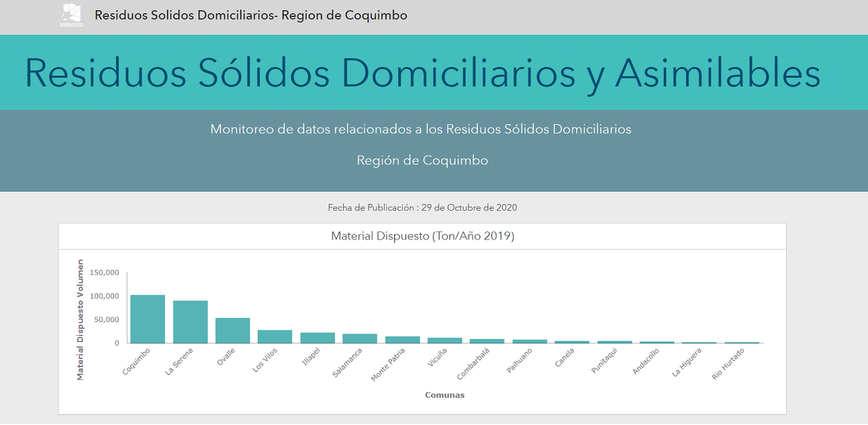868x425 pixels.
Task: Select the Coquimbo bar in the chart
Action: tap(148, 317)
